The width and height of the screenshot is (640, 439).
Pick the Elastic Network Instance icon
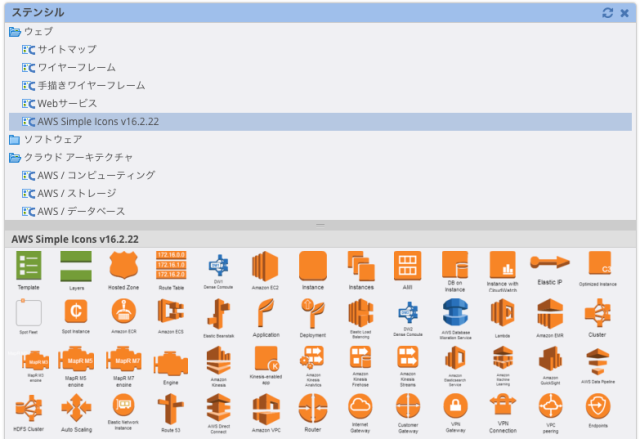point(124,406)
